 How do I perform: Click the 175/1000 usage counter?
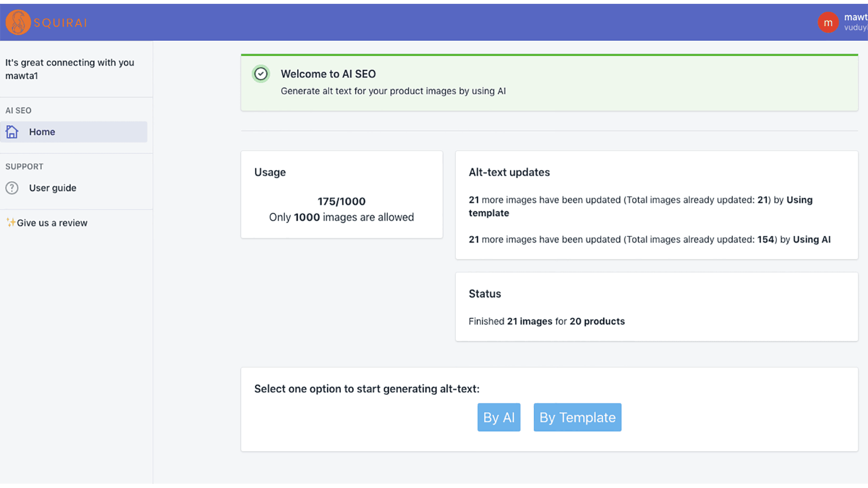click(341, 201)
